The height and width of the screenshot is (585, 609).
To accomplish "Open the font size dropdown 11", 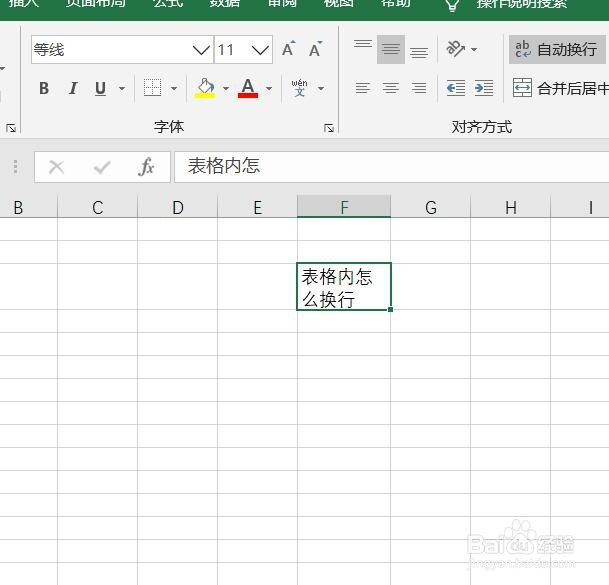I will pyautogui.click(x=260, y=50).
